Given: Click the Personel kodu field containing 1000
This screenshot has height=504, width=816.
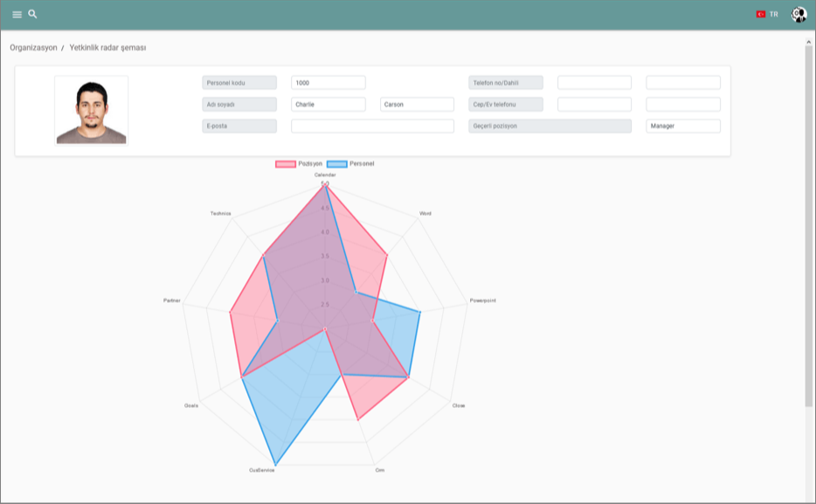Looking at the screenshot, I should [328, 82].
